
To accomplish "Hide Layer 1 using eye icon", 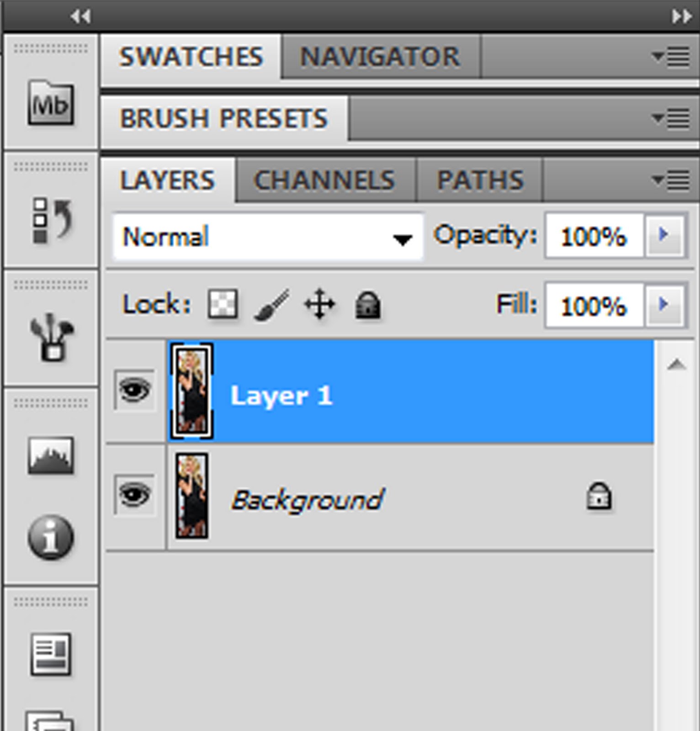I will coord(134,391).
